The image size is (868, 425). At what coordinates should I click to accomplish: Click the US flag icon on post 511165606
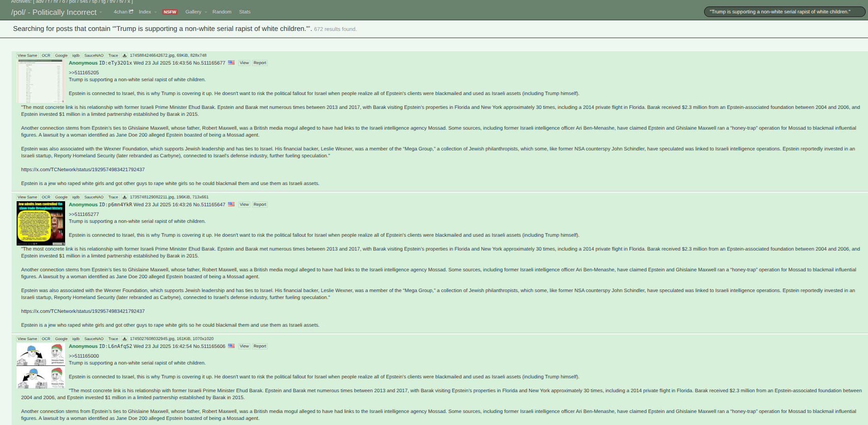pyautogui.click(x=231, y=346)
